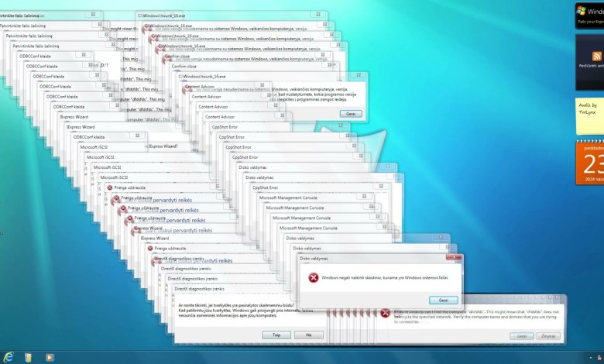Click the frontmost IExpress Wizard title bar
Image resolution: width=604 pixels, height=364 pixels.
(197, 239)
